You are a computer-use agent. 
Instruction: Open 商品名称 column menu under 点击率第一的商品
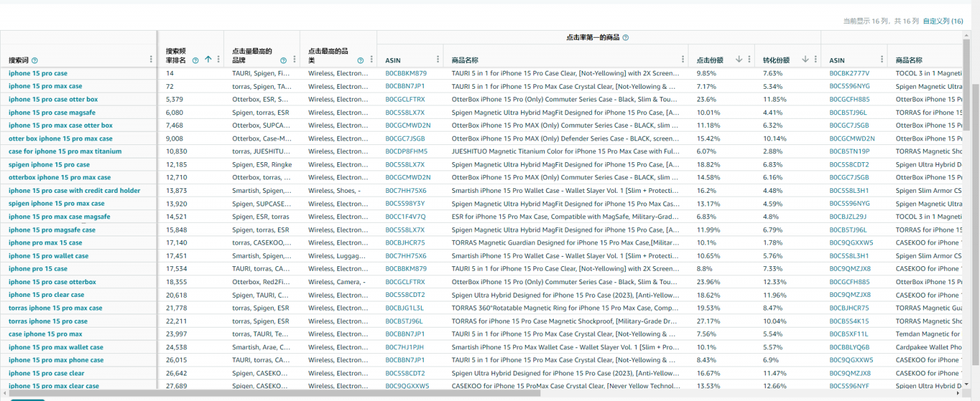pyautogui.click(x=683, y=59)
